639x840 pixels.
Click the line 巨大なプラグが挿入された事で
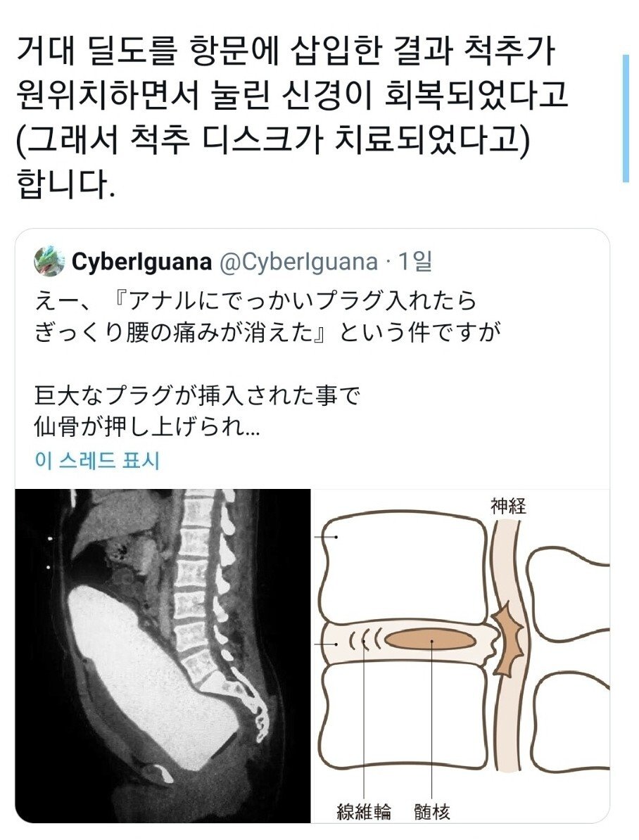click(x=196, y=396)
